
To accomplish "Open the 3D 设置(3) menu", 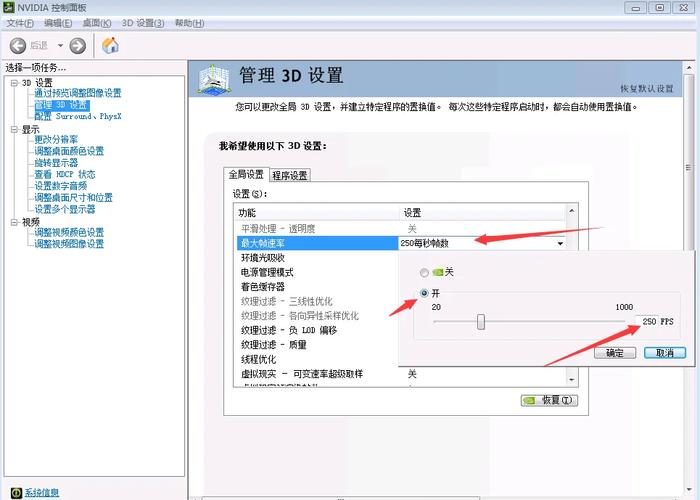I will [x=143, y=23].
